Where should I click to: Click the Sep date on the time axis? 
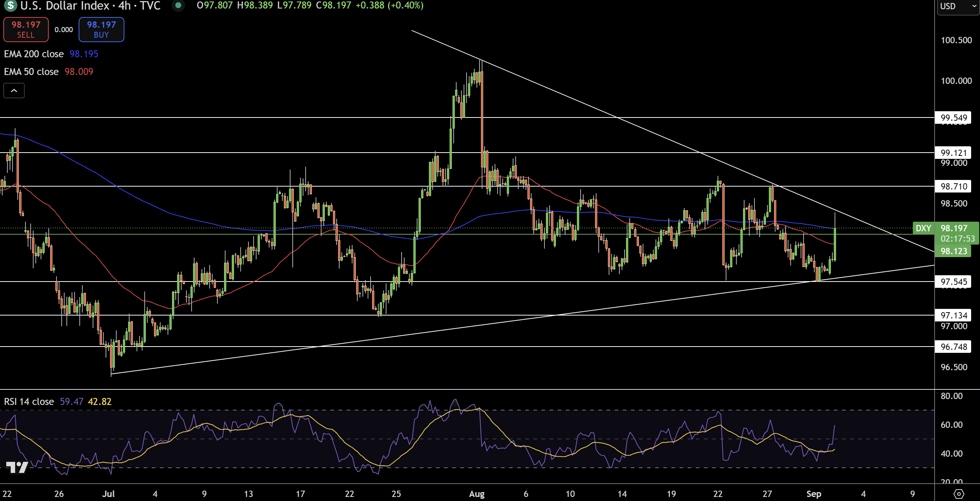tap(814, 494)
